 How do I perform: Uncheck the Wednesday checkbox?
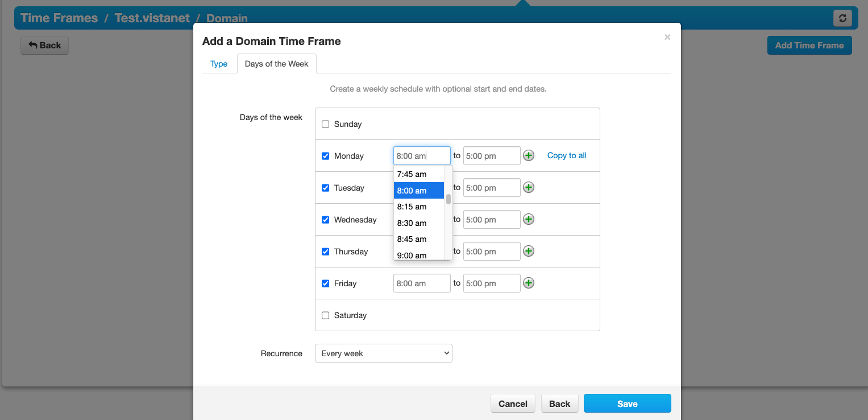coord(326,220)
